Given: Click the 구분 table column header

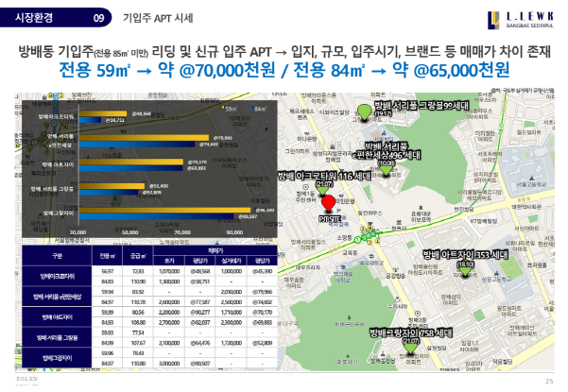Looking at the screenshot, I should (54, 255).
